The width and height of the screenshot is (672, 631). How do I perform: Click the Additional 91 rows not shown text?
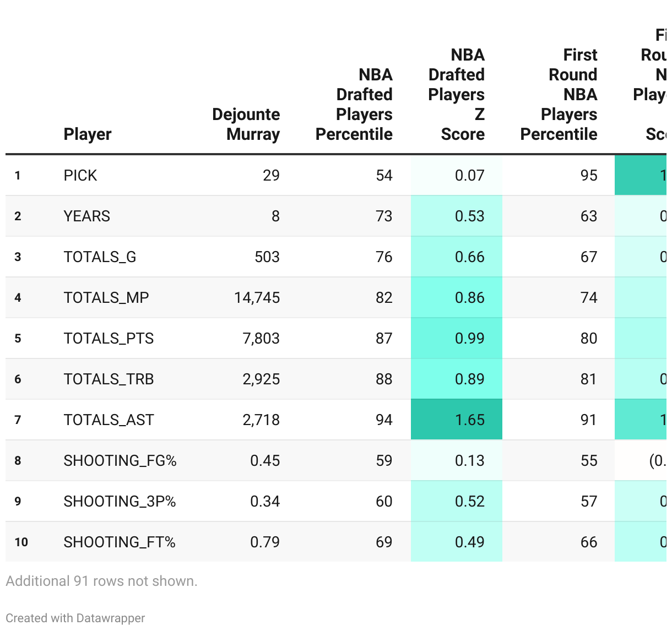101,581
